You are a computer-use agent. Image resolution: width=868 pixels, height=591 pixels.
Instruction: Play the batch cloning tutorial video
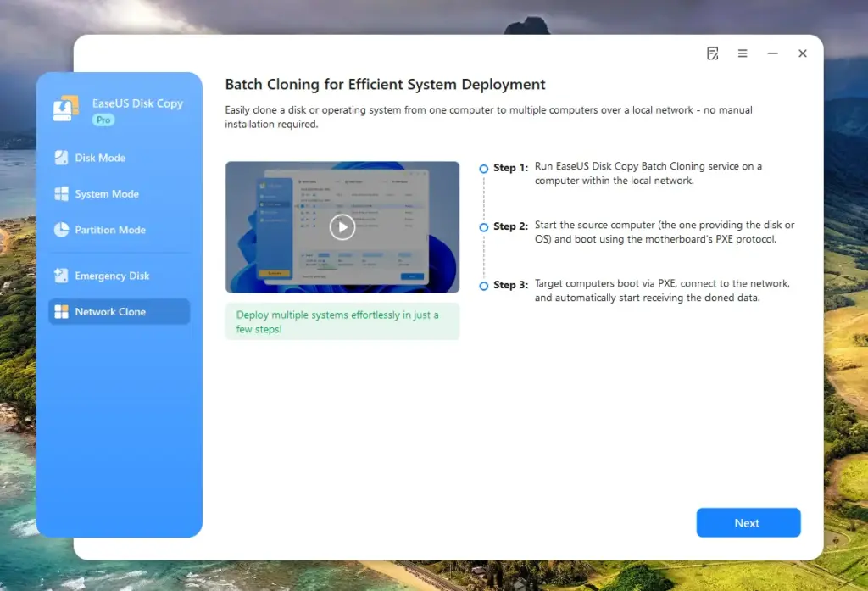click(342, 226)
